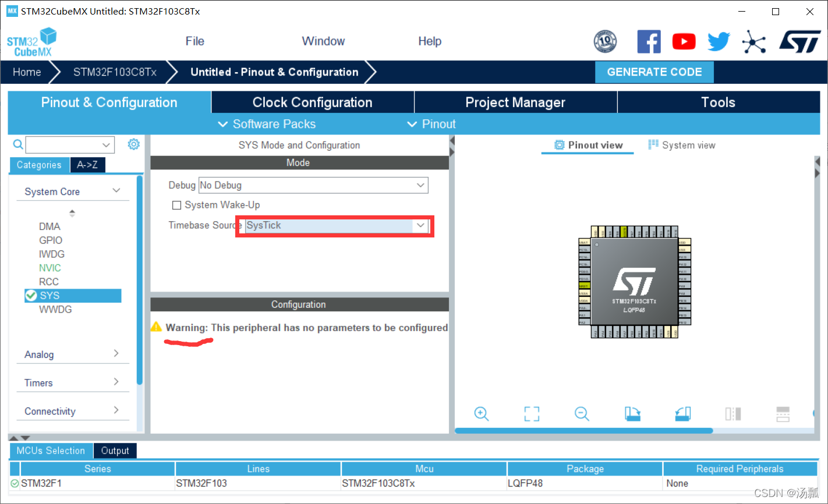
Task: Select DMA in System Core
Action: click(x=49, y=226)
